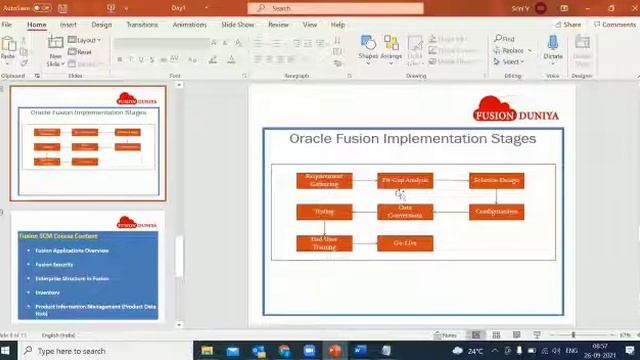Open the Font dialog launcher
Screen dimensions: 640x360
[244, 76]
